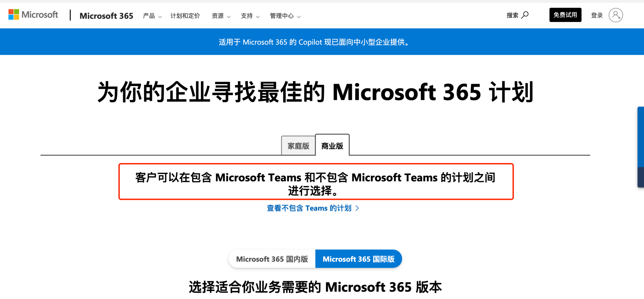This screenshot has height=299, width=644.
Task: Select Microsoft 365 国内版 option
Action: coord(272,259)
